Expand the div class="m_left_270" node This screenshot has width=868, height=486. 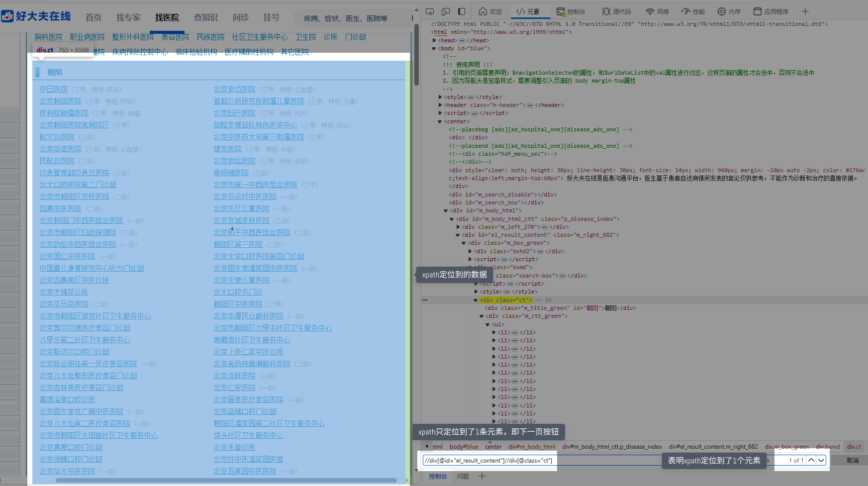[x=458, y=227]
